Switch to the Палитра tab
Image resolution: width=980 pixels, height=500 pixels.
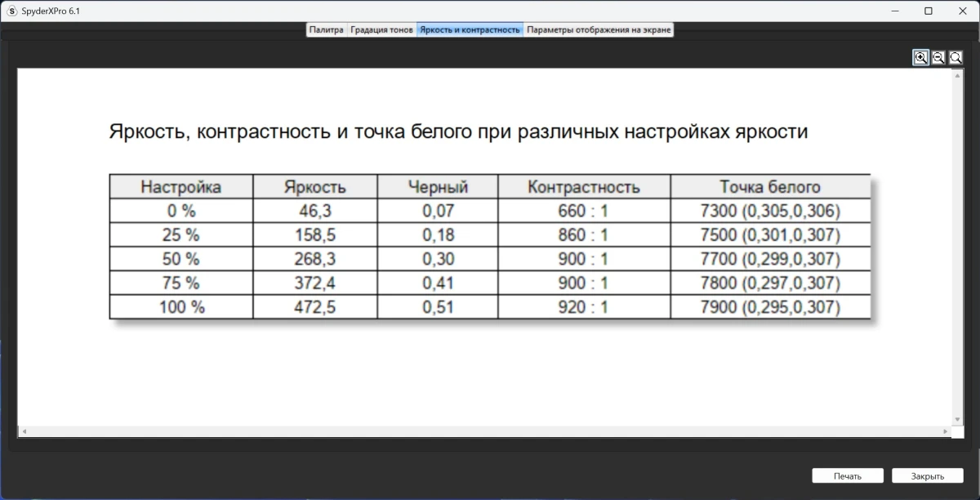pos(326,29)
